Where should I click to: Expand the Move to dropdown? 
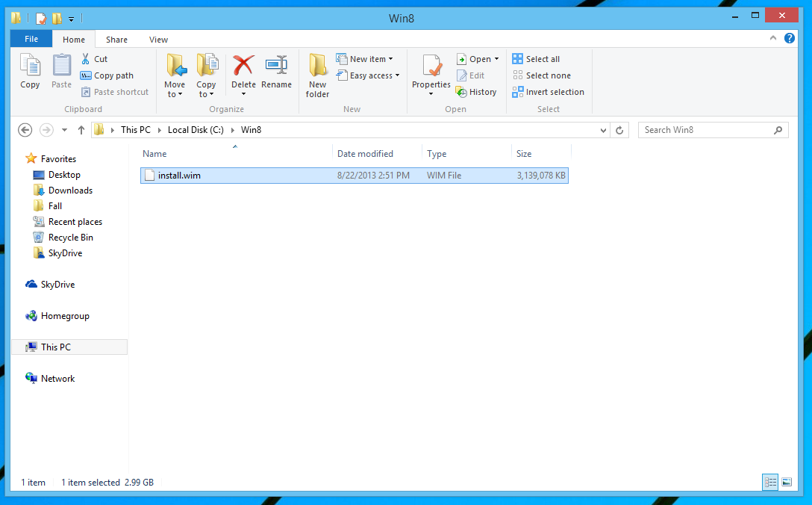coord(175,94)
